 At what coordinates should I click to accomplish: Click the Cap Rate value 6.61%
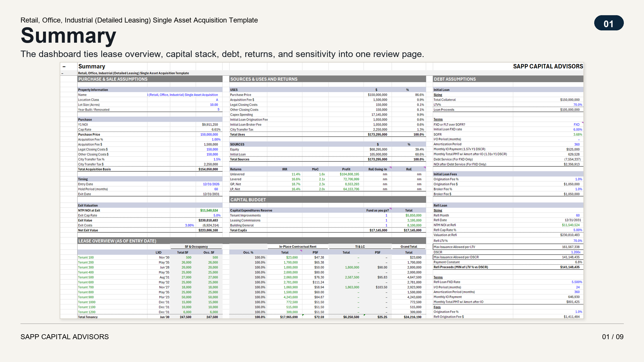(x=216, y=130)
